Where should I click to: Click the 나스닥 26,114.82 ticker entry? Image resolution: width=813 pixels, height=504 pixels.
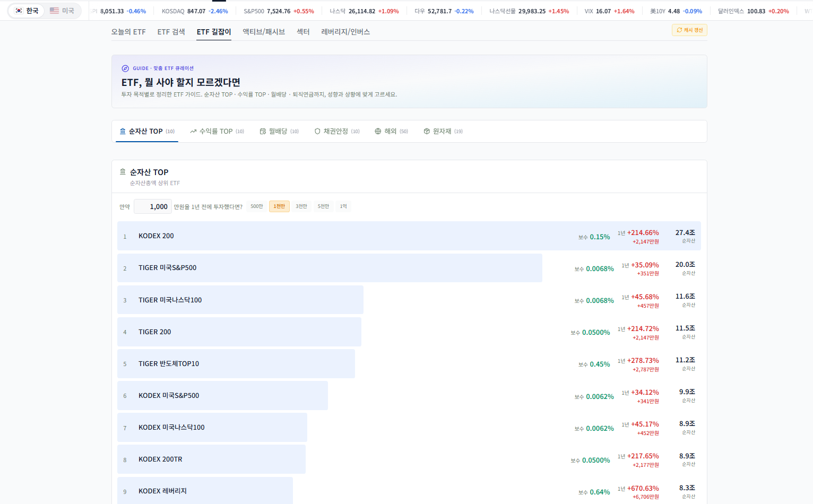tap(364, 11)
